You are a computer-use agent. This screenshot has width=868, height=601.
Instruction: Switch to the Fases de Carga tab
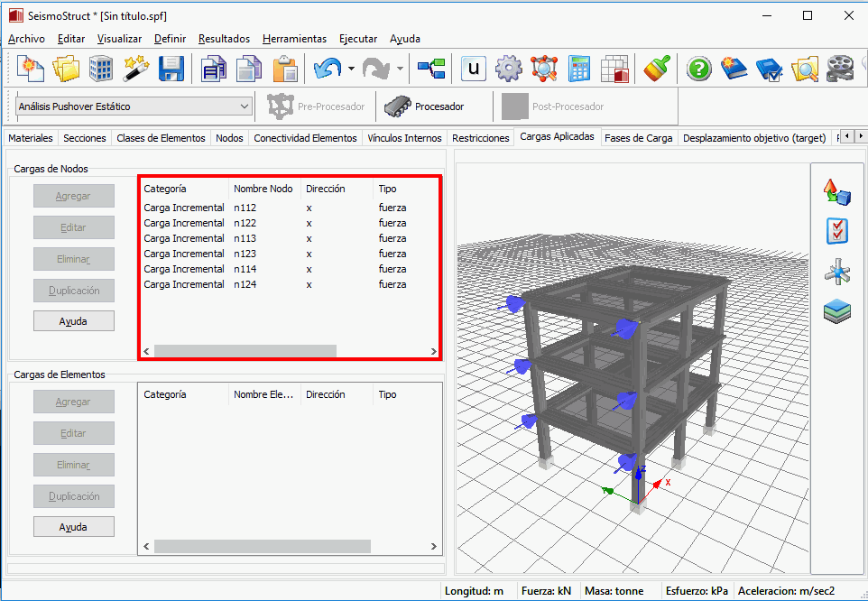pos(638,138)
